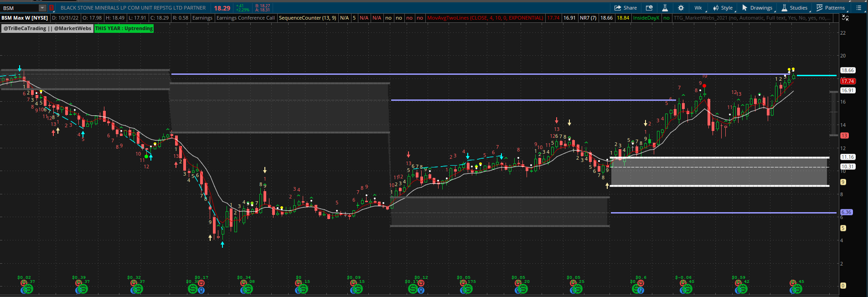Screen dimensions: 868x297
Task: Click the large red dot signal marker
Action: (x=704, y=86)
